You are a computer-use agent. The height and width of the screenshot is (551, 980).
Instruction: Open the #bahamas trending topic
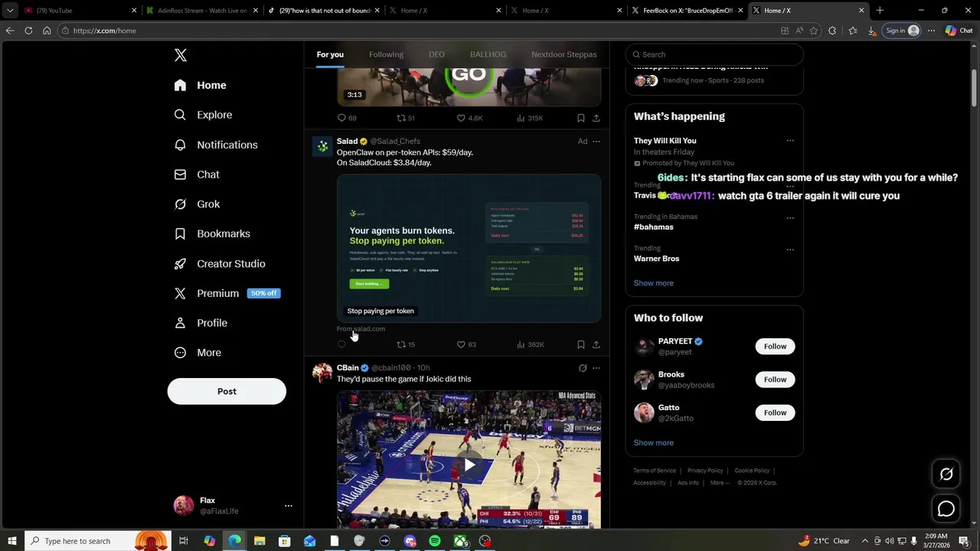(653, 227)
